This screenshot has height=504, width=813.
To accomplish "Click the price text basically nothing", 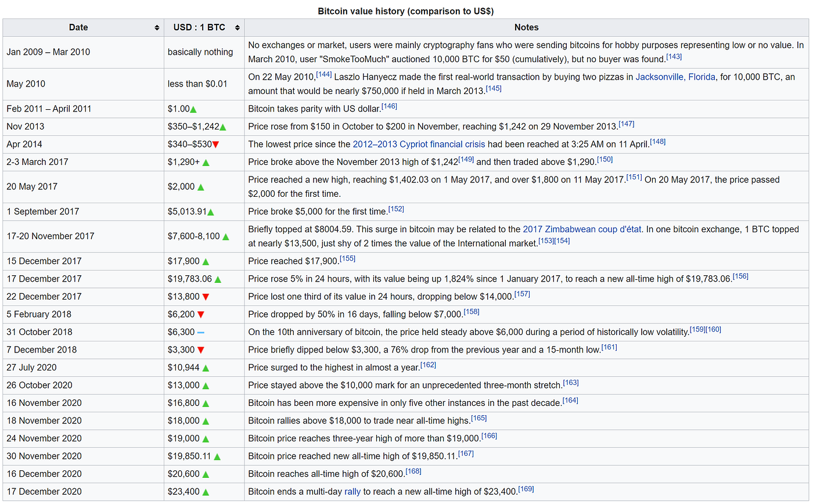I will pos(200,52).
